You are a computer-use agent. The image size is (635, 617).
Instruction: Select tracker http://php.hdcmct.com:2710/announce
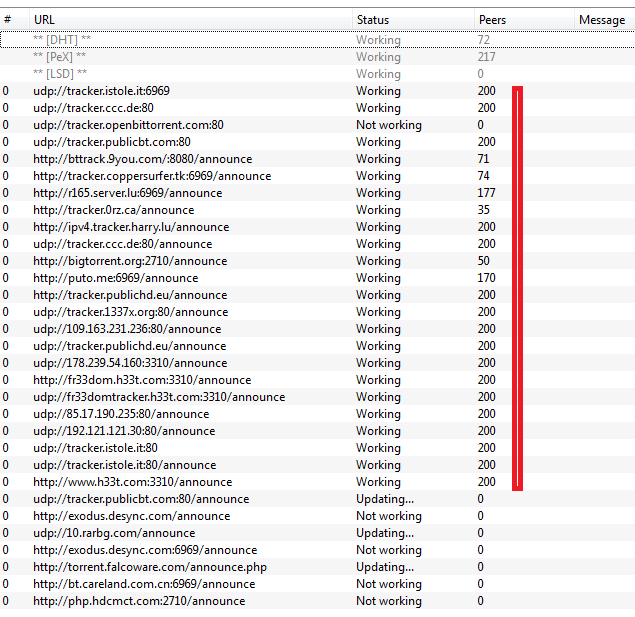point(318,601)
